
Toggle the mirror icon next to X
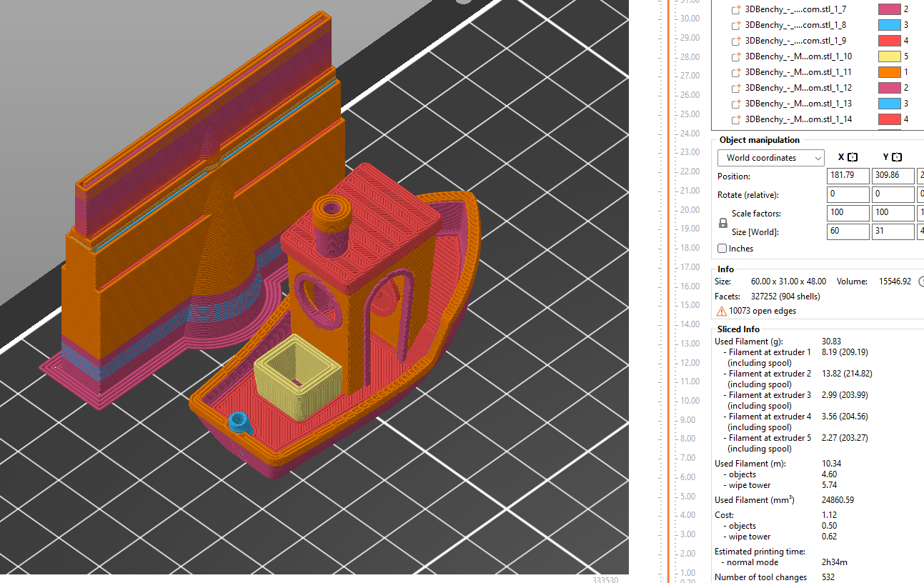coord(853,157)
